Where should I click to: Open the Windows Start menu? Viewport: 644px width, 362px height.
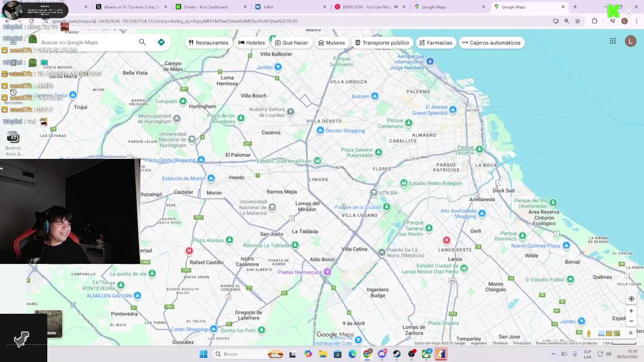[x=203, y=354]
